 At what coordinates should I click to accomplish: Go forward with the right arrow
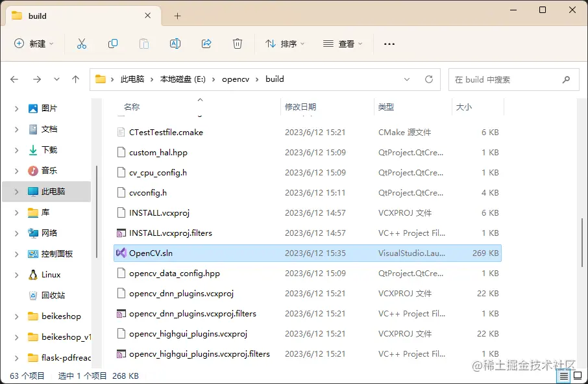pos(37,79)
